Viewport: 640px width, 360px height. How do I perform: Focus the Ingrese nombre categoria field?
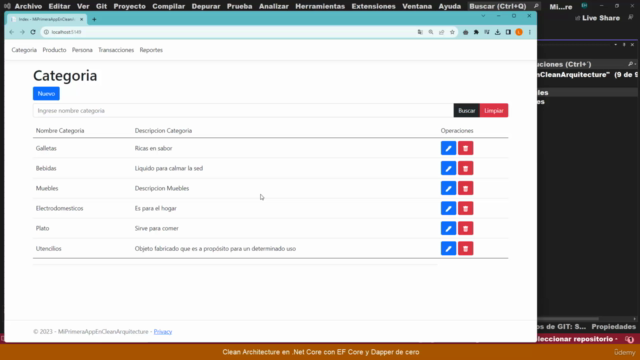(x=243, y=111)
